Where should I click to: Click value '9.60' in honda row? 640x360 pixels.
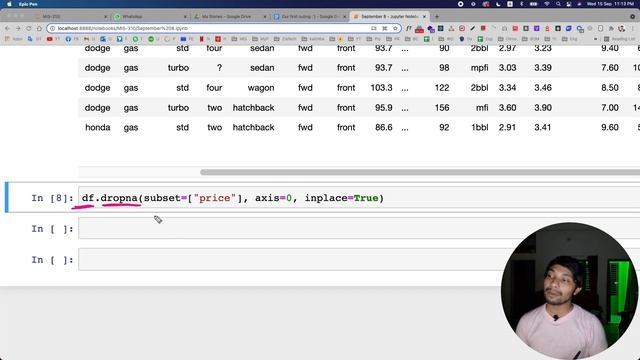coord(610,127)
